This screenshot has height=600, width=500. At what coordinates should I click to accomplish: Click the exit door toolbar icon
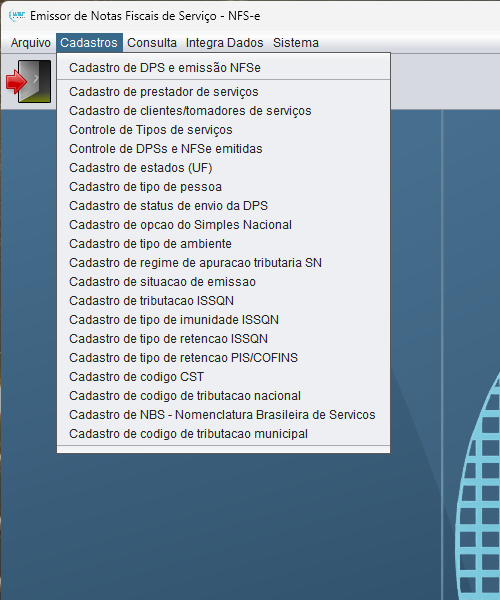coord(29,81)
